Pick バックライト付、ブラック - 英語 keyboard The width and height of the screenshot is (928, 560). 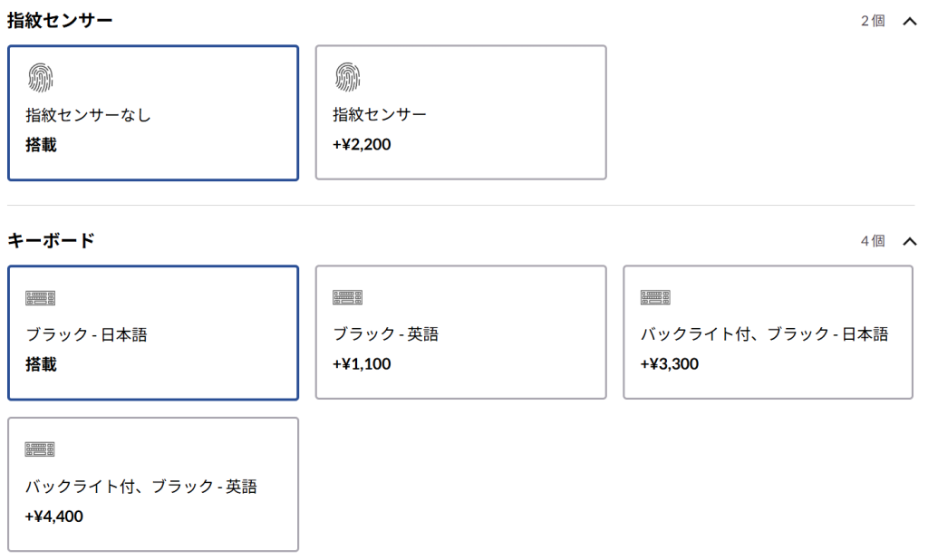[153, 484]
